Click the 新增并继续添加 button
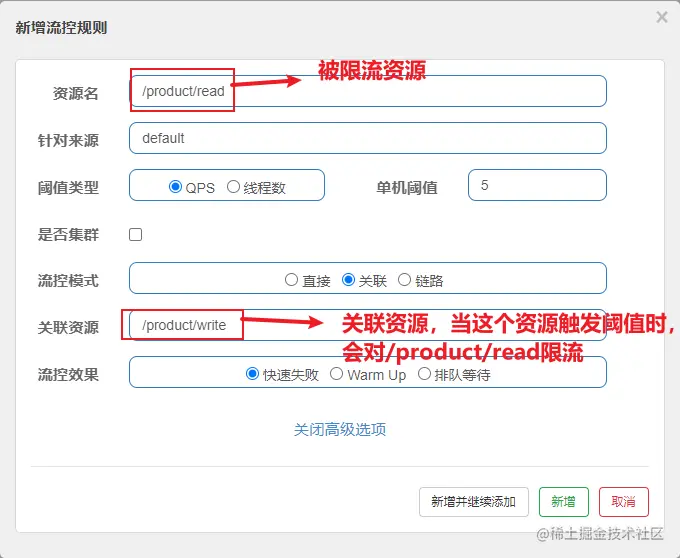The image size is (680, 558). (x=474, y=502)
